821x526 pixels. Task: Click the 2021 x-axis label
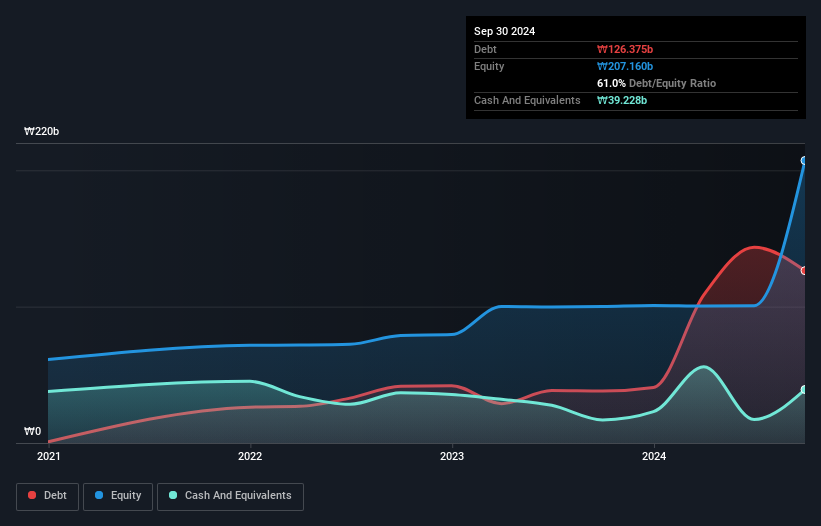[49, 456]
